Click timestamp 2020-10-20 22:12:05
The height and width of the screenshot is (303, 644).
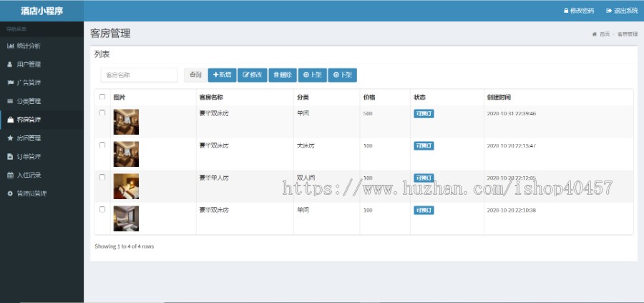512,178
